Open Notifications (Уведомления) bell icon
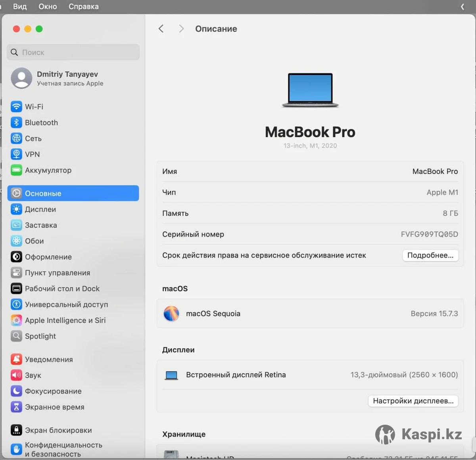Image resolution: width=476 pixels, height=460 pixels. 16,359
